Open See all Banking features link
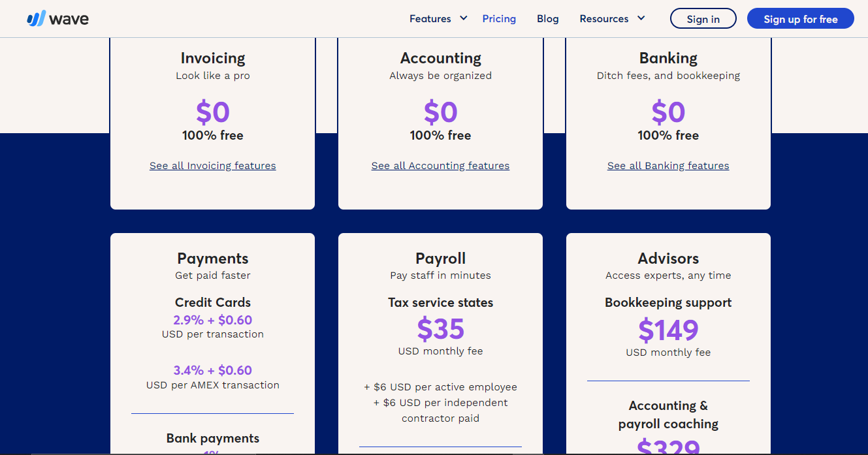This screenshot has width=868, height=455. click(x=668, y=166)
